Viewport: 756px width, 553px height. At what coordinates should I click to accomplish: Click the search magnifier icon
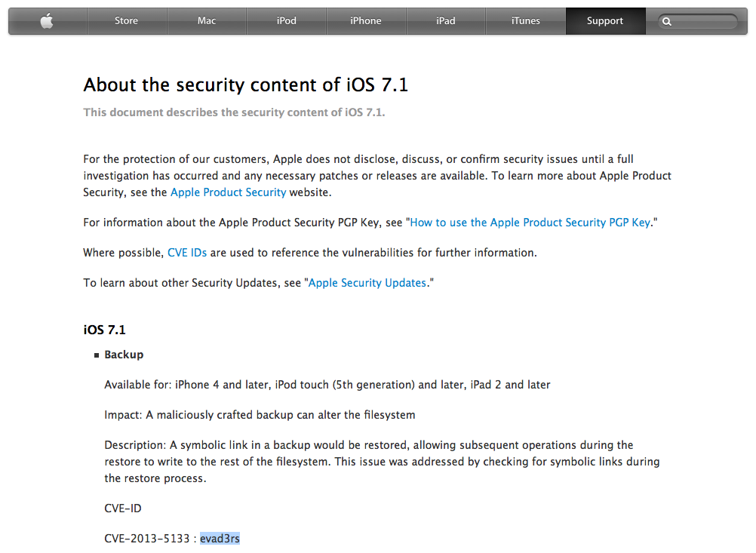pos(667,22)
